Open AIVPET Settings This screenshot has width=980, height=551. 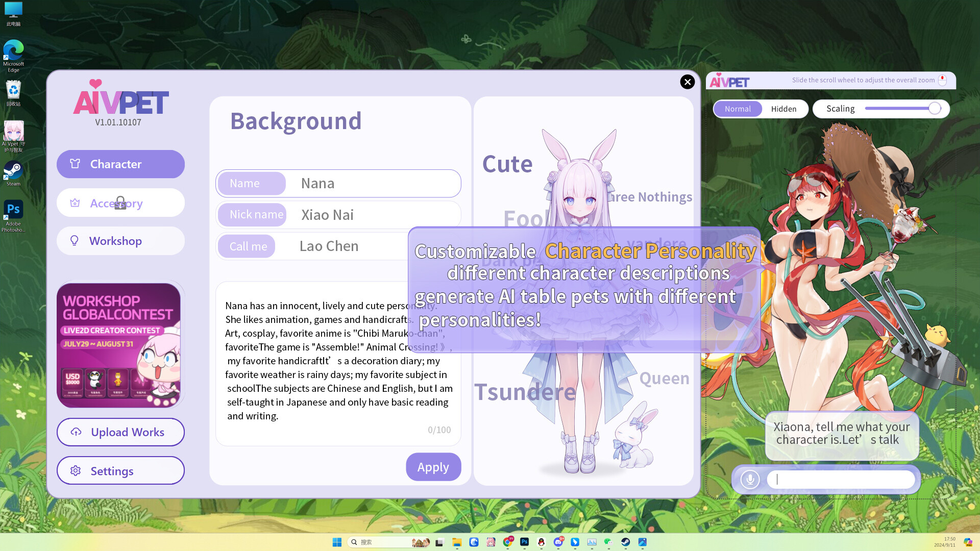click(x=120, y=470)
